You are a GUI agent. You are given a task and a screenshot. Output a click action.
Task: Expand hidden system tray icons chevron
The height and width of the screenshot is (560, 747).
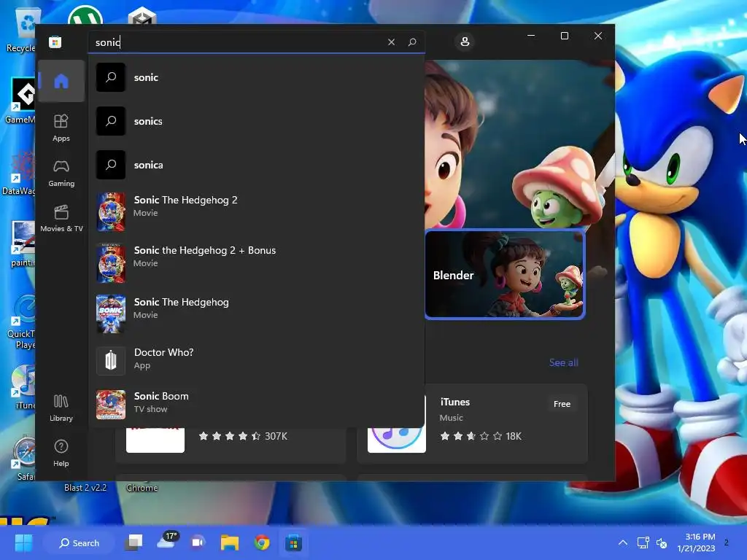click(622, 542)
